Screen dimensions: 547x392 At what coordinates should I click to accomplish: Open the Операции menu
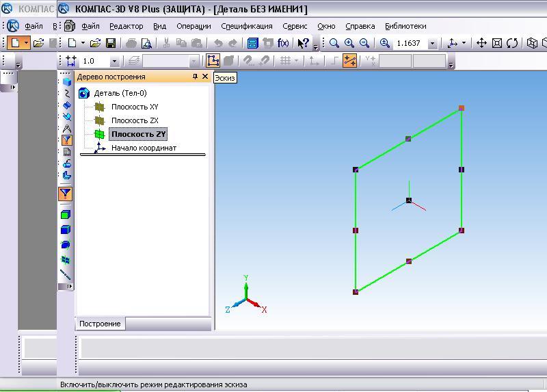pos(194,26)
